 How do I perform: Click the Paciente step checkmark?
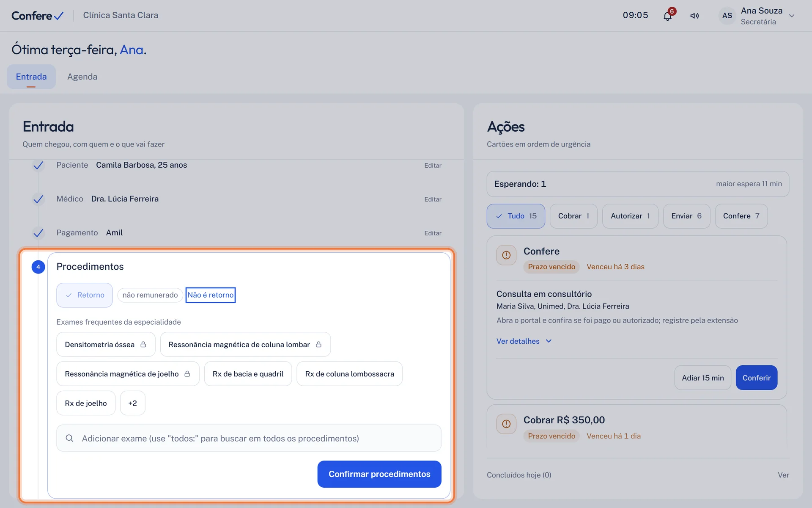pos(38,165)
